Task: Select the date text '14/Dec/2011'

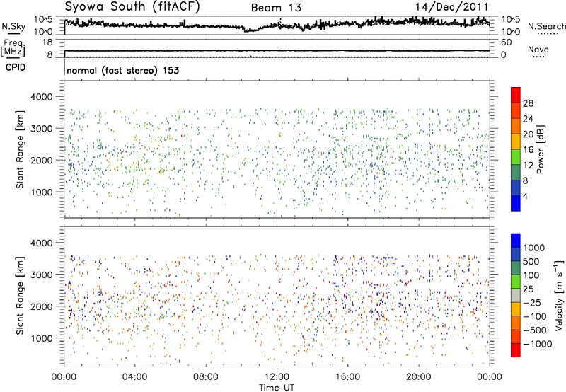Action: 451,7
